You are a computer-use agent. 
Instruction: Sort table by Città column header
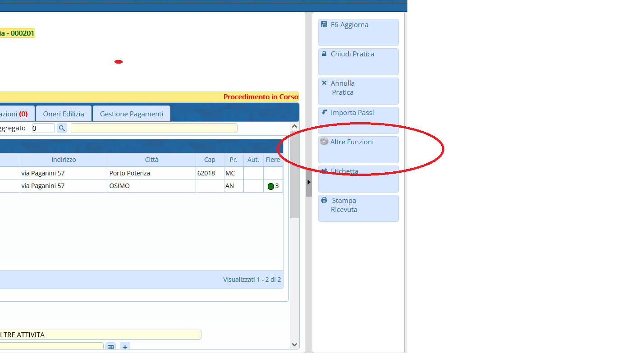click(151, 160)
